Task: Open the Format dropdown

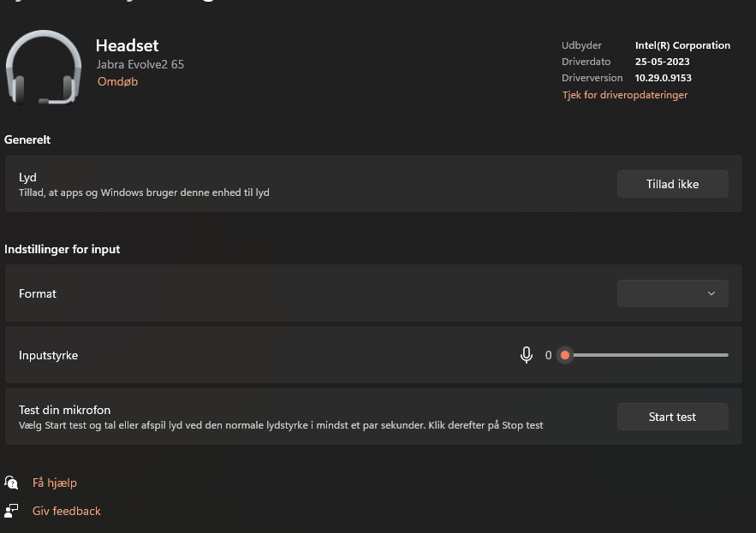Action: 673,293
